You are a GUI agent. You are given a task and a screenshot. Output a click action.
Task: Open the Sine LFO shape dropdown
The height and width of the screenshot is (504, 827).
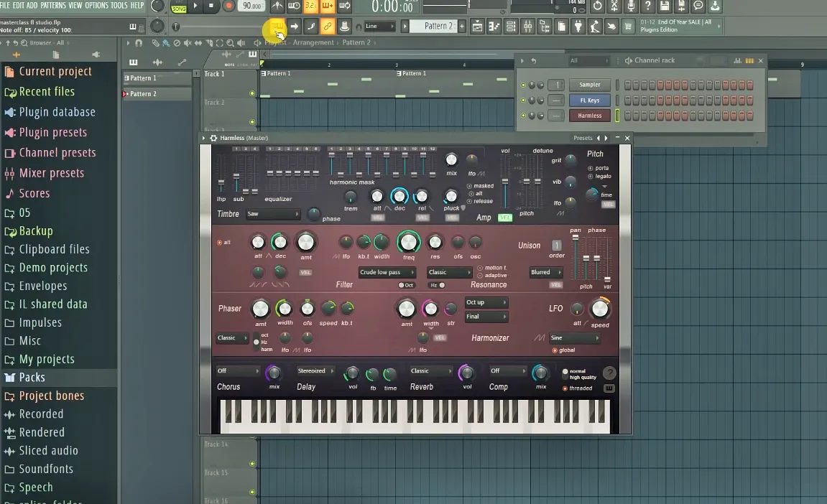click(574, 338)
